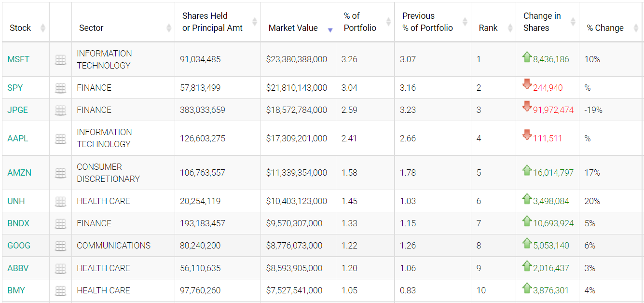Screen dimensions: 644x303
Task: Open the MSFT stock link
Action: coord(18,59)
